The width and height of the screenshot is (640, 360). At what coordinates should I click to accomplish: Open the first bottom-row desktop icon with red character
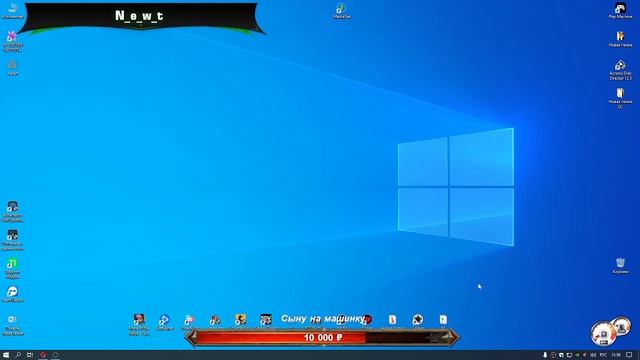pyautogui.click(x=139, y=324)
